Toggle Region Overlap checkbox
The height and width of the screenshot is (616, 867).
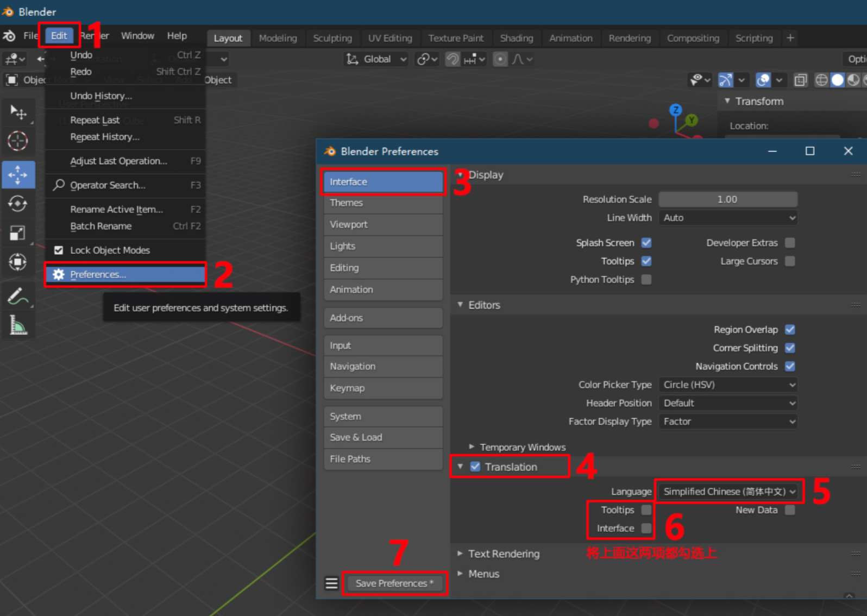tap(790, 330)
